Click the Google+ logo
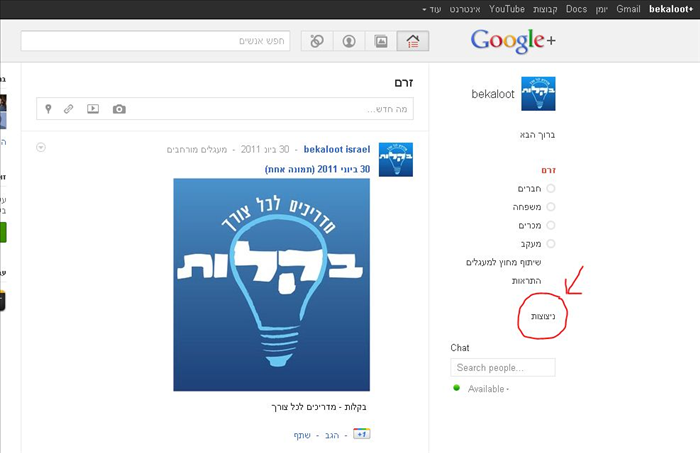Image resolution: width=700 pixels, height=453 pixels. pos(513,40)
